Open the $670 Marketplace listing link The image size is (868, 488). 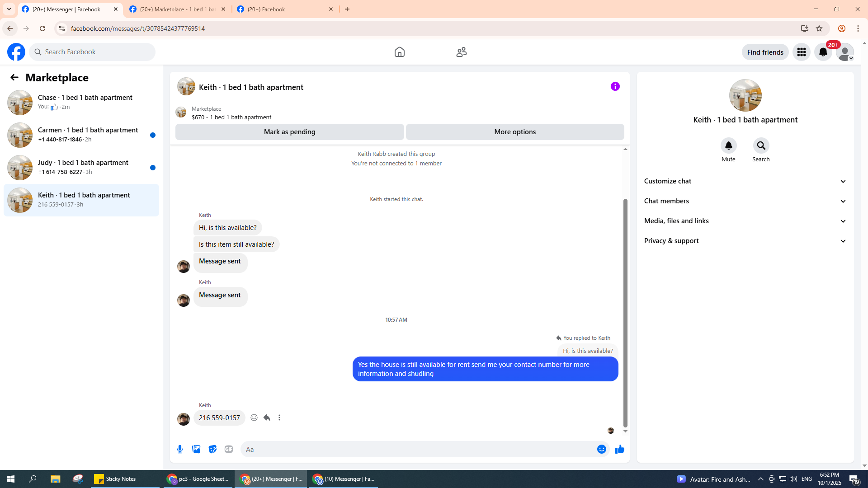pos(231,117)
